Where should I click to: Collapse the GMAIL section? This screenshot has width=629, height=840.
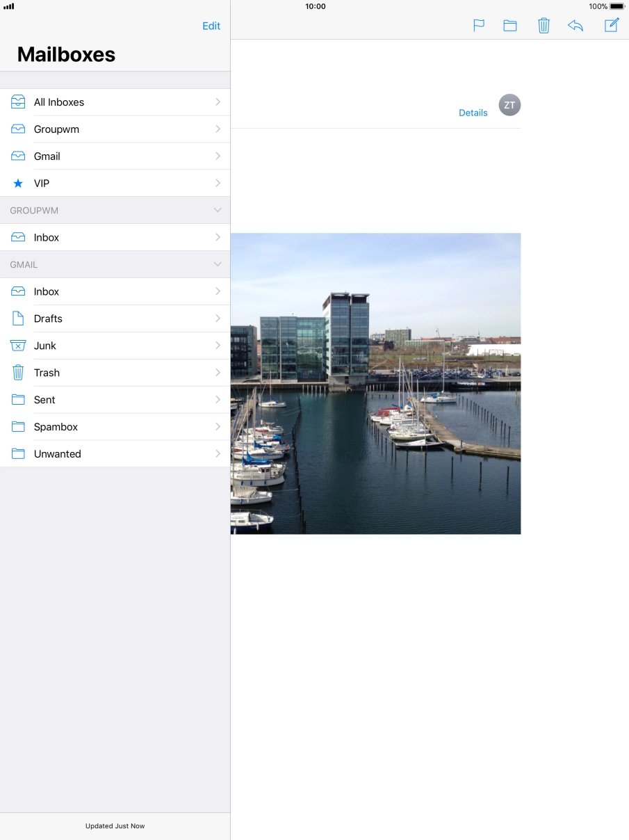click(x=218, y=264)
